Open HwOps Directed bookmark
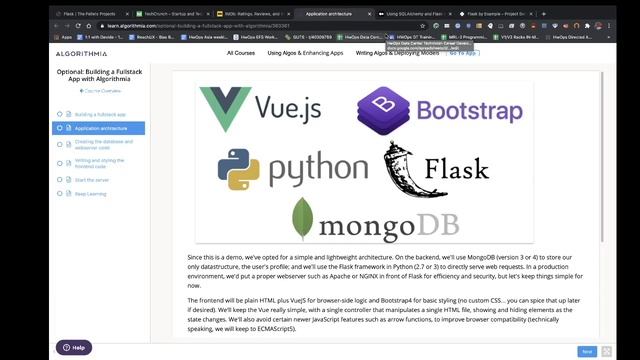The height and width of the screenshot is (360, 640). click(569, 37)
